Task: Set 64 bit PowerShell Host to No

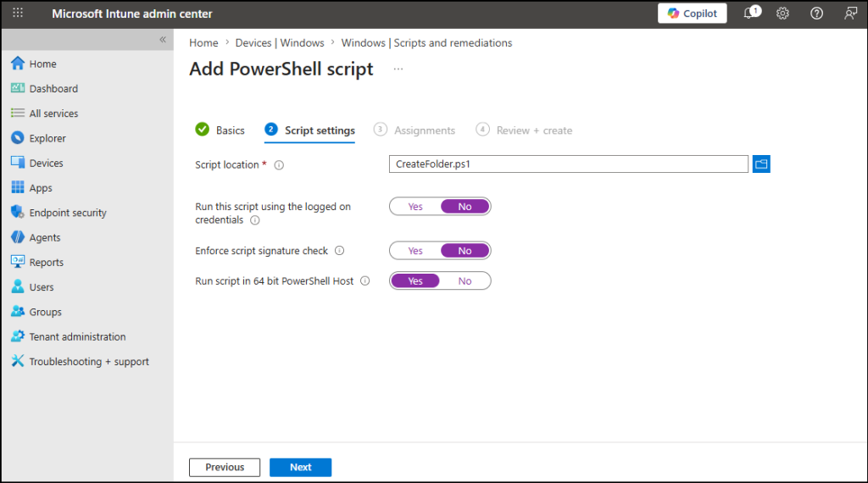Action: (465, 281)
